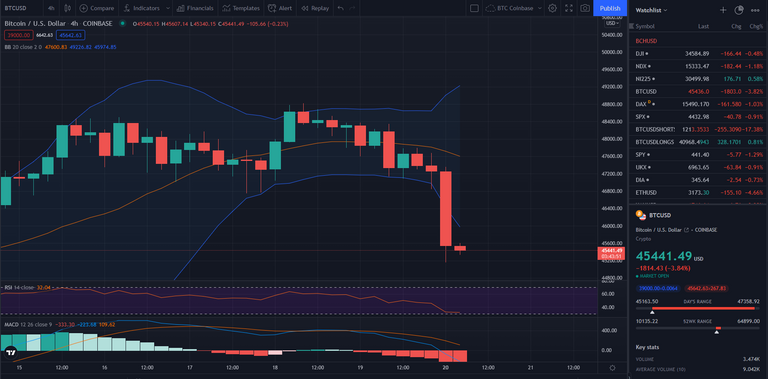Open the Financials menu
The width and height of the screenshot is (768, 379).
pyautogui.click(x=195, y=8)
